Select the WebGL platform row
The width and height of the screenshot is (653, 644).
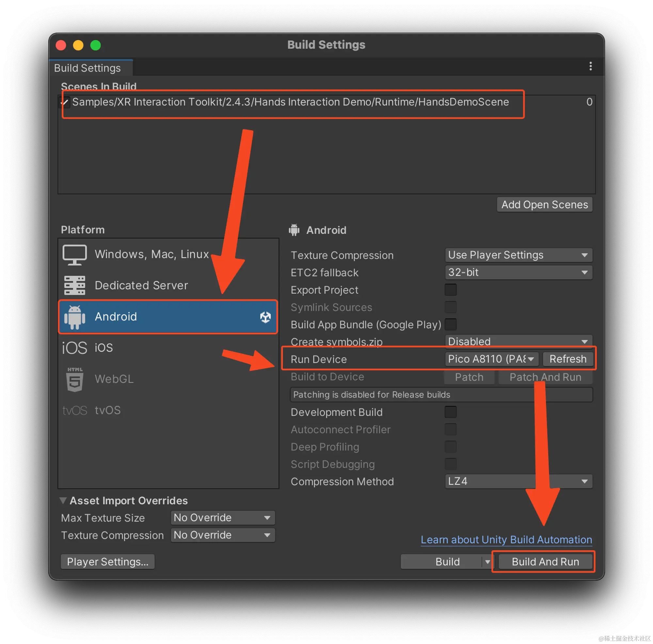point(168,379)
